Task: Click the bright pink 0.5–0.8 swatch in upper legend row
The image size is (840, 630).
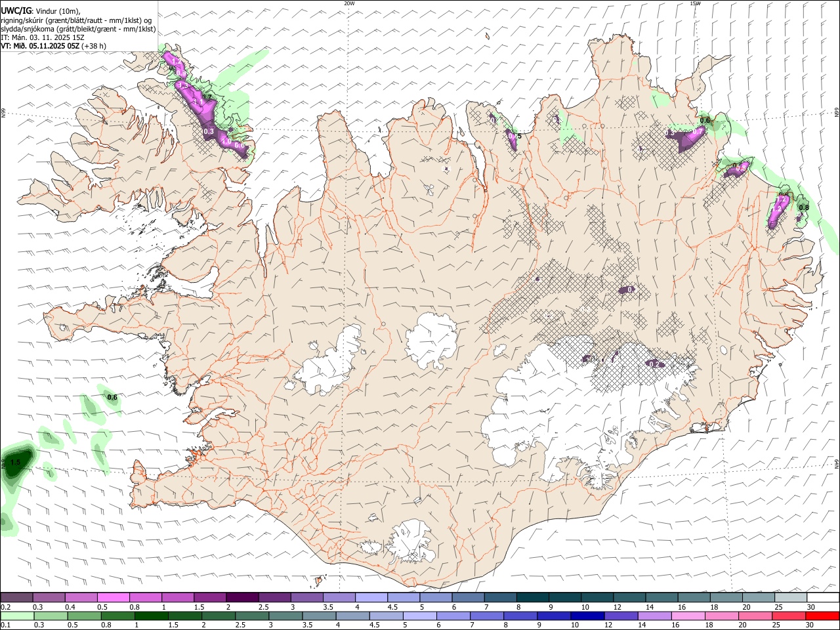Action: pos(113,597)
